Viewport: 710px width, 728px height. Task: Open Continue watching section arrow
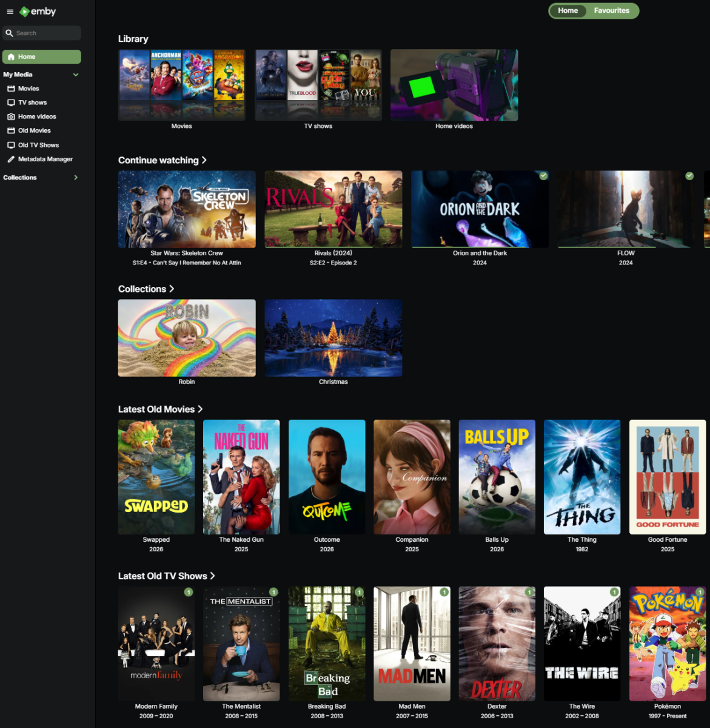(204, 160)
